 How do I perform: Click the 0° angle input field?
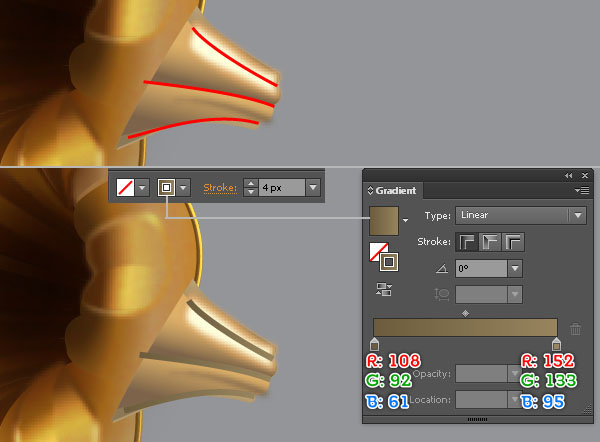pos(481,269)
